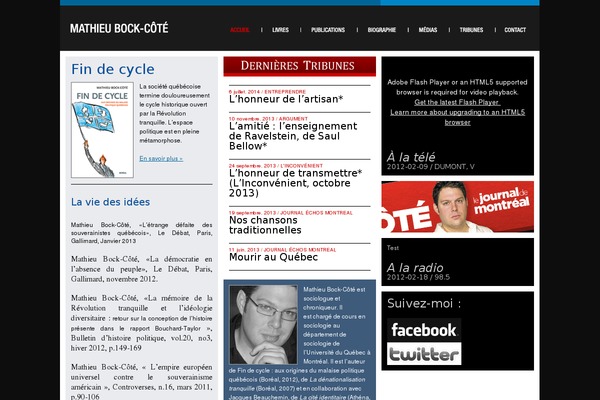Click the Mathieu Bock-Côté site logo

tap(119, 28)
